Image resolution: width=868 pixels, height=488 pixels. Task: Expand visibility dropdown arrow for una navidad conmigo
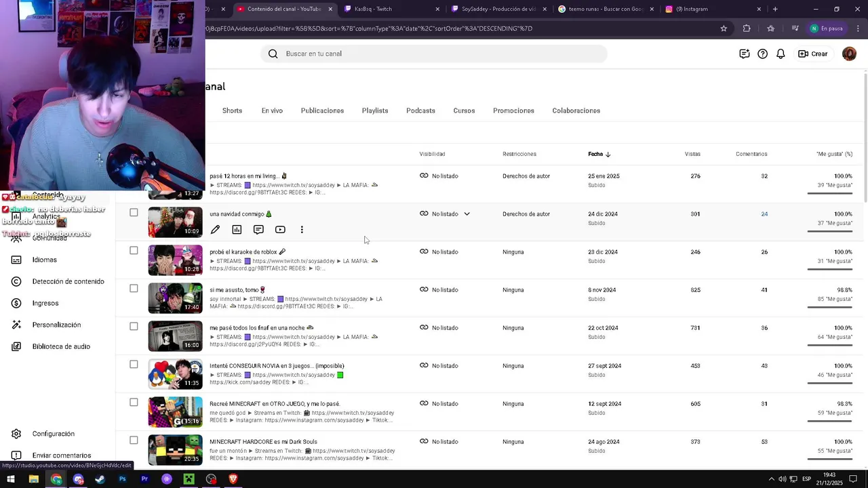tap(467, 214)
